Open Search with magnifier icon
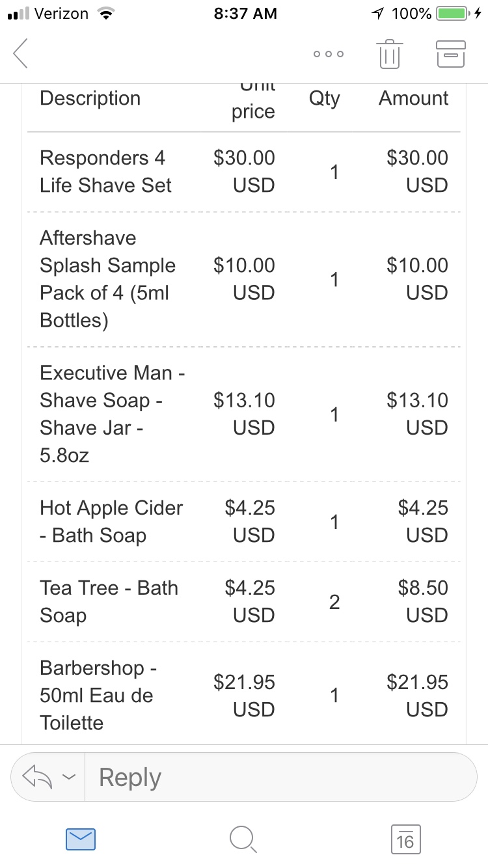 click(243, 839)
